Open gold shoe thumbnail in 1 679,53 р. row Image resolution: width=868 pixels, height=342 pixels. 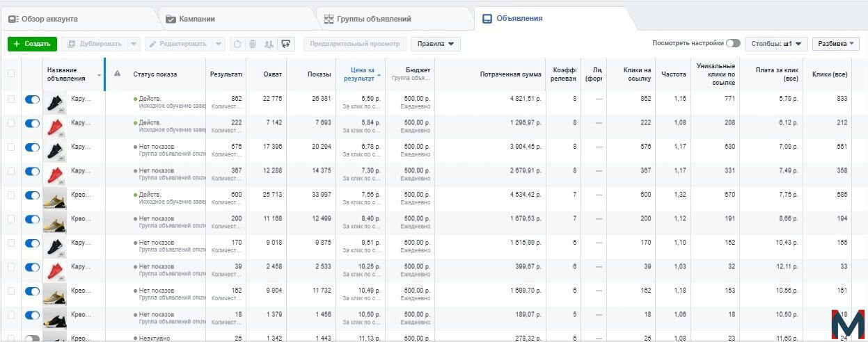[x=55, y=223]
